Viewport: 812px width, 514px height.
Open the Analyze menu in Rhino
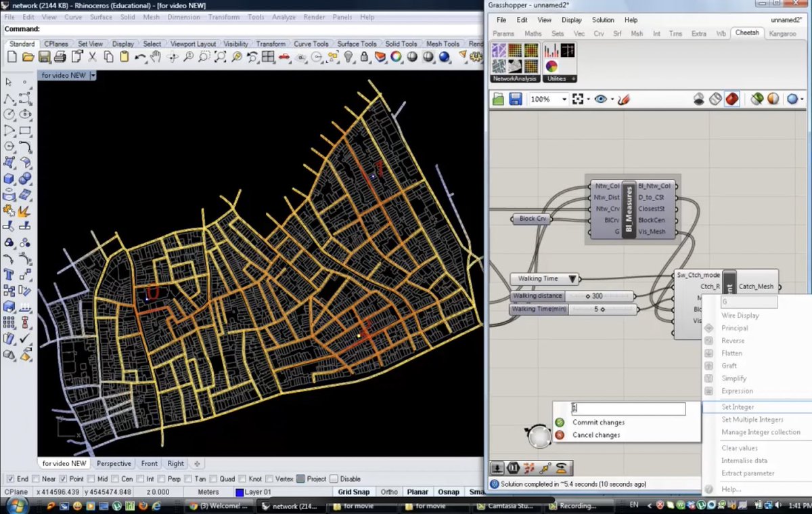(284, 17)
